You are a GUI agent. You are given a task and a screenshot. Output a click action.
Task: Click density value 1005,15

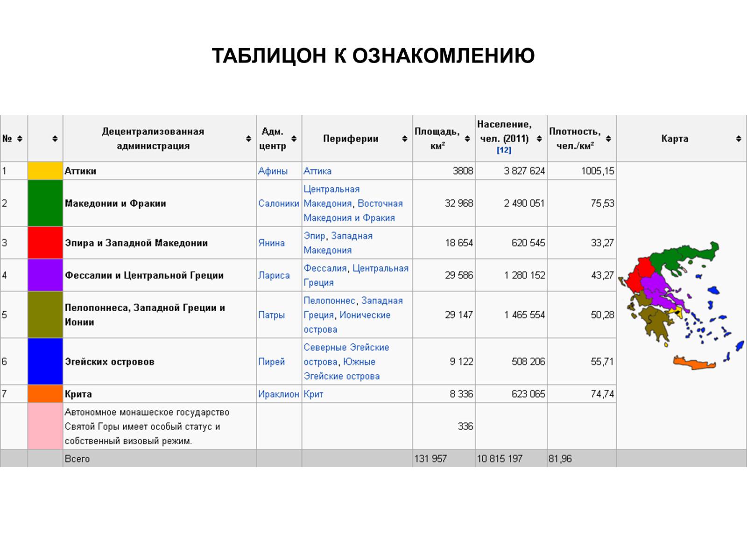coord(598,171)
